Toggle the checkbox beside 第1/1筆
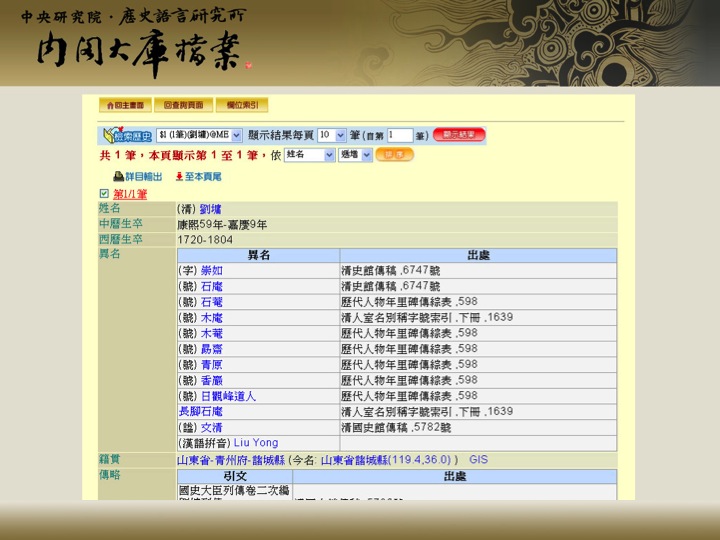 [104, 194]
